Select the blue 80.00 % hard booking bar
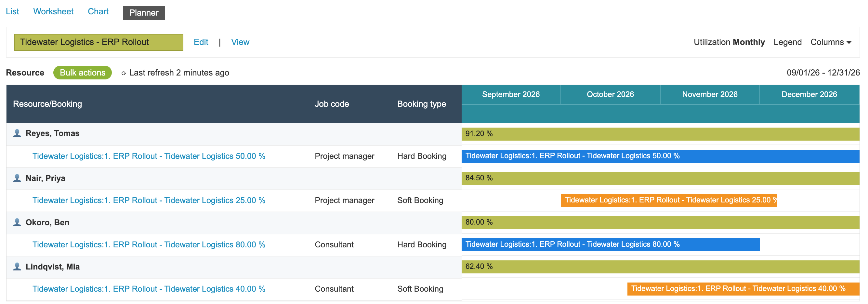868x304 pixels. 611,244
